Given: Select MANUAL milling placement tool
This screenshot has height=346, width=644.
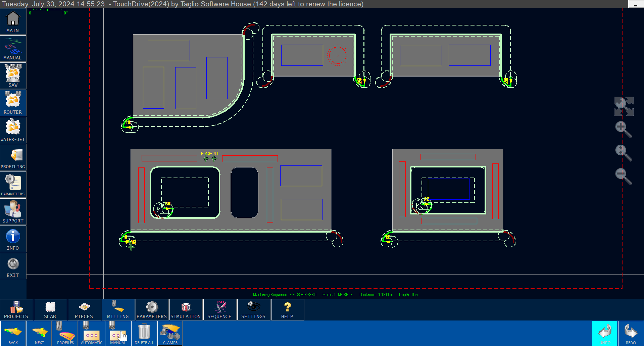Looking at the screenshot, I should 118,333.
